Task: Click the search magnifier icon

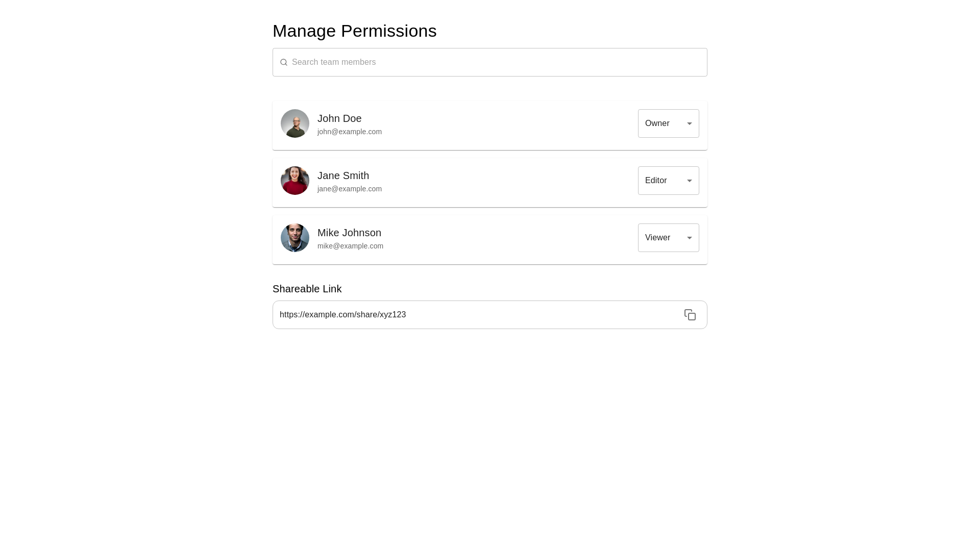Action: 284,62
